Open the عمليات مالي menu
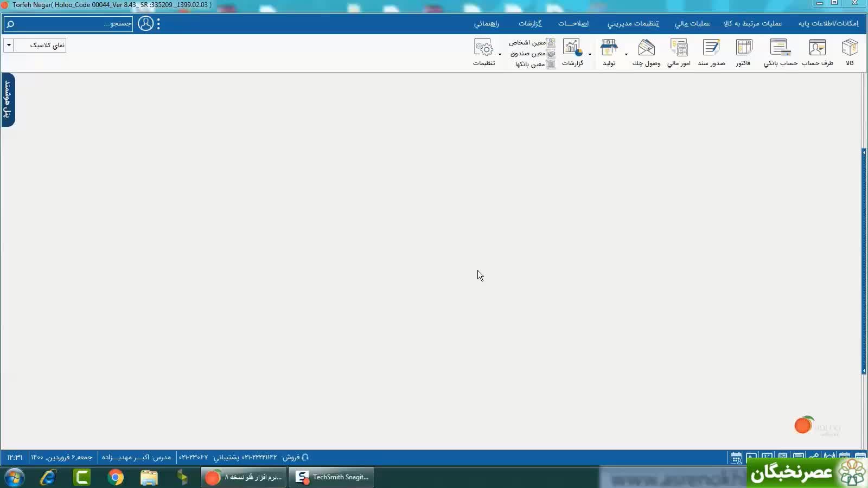 click(x=692, y=23)
